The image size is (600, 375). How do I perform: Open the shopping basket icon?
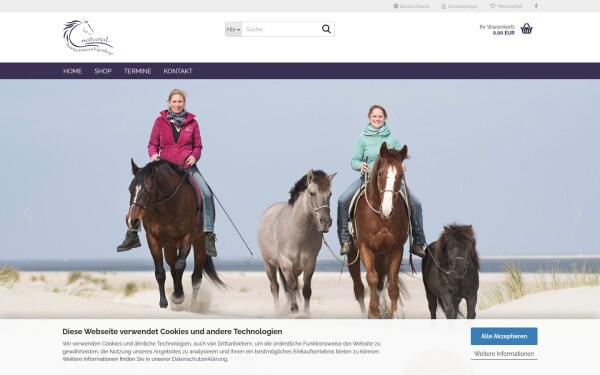point(527,29)
